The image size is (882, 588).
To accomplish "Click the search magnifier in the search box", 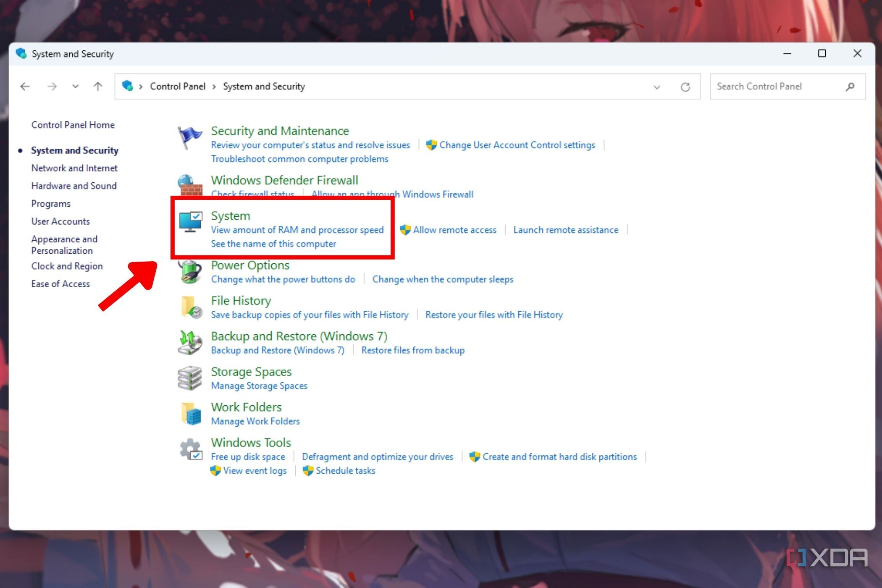I will pos(851,86).
